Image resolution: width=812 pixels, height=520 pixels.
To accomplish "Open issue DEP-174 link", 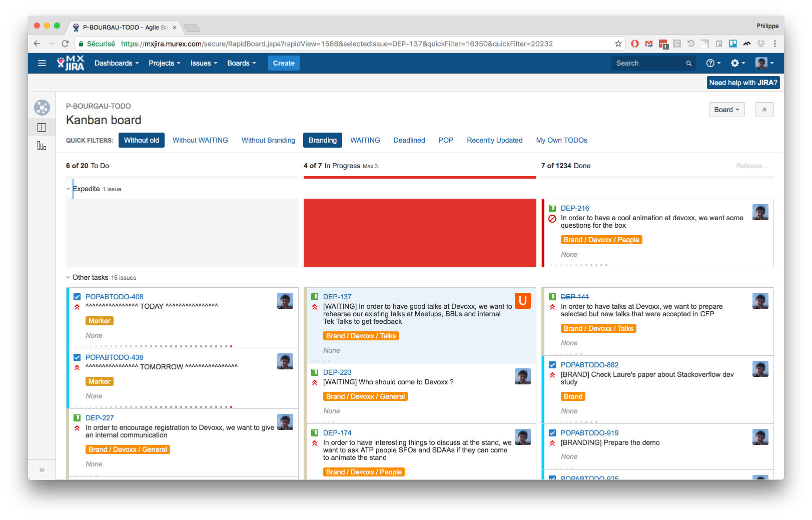I will (x=337, y=433).
